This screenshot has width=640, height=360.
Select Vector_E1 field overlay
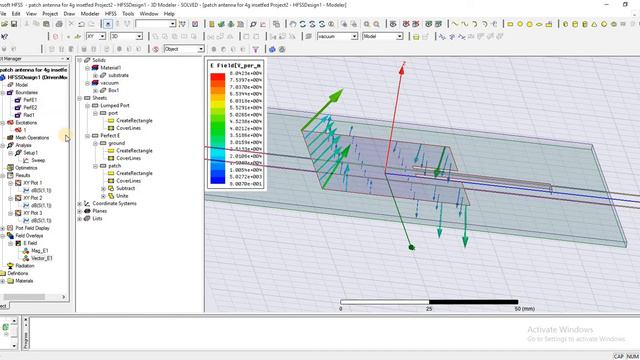[42, 258]
